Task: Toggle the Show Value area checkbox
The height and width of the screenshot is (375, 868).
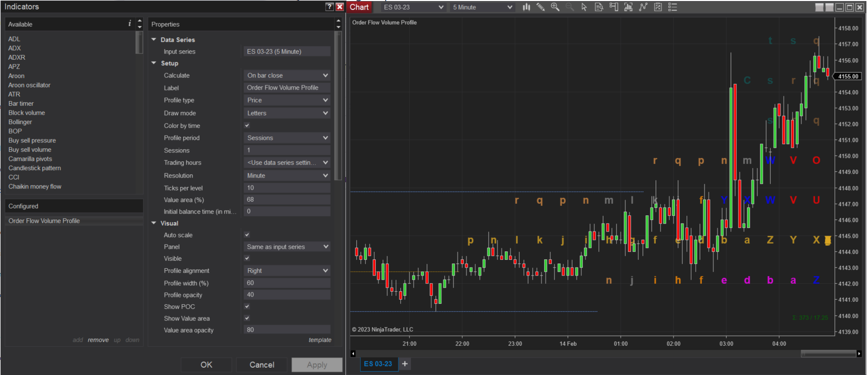Action: coord(247,318)
